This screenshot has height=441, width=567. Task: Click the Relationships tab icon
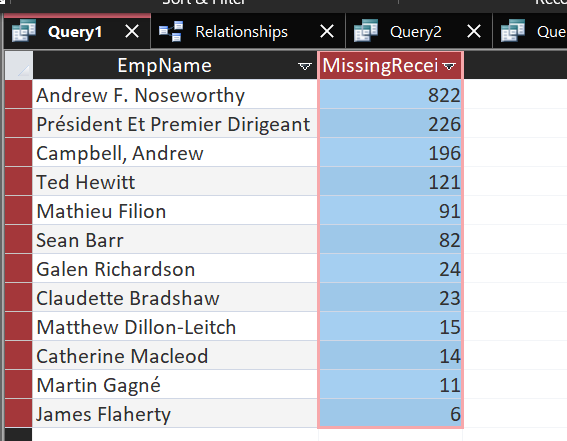pyautogui.click(x=171, y=31)
